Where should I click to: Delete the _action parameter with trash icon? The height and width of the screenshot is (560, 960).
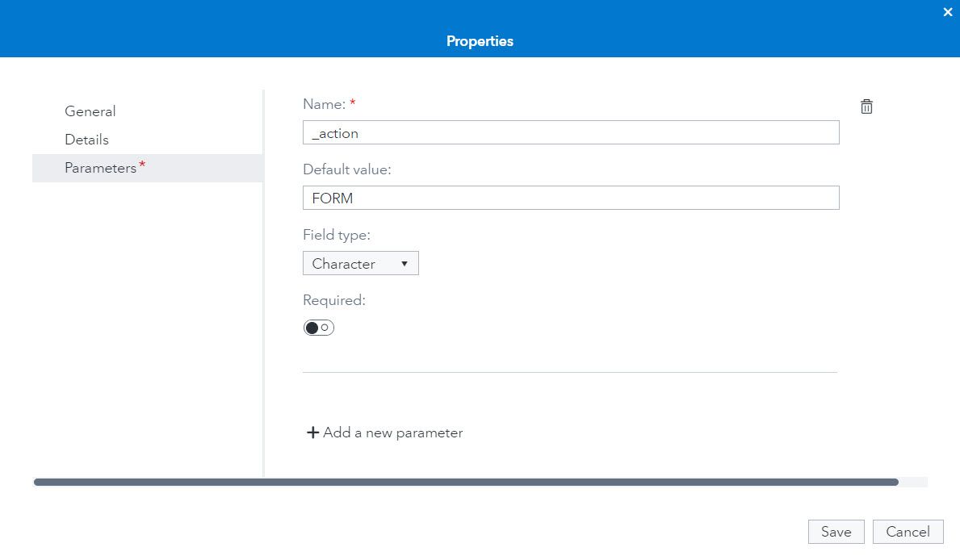click(x=866, y=107)
